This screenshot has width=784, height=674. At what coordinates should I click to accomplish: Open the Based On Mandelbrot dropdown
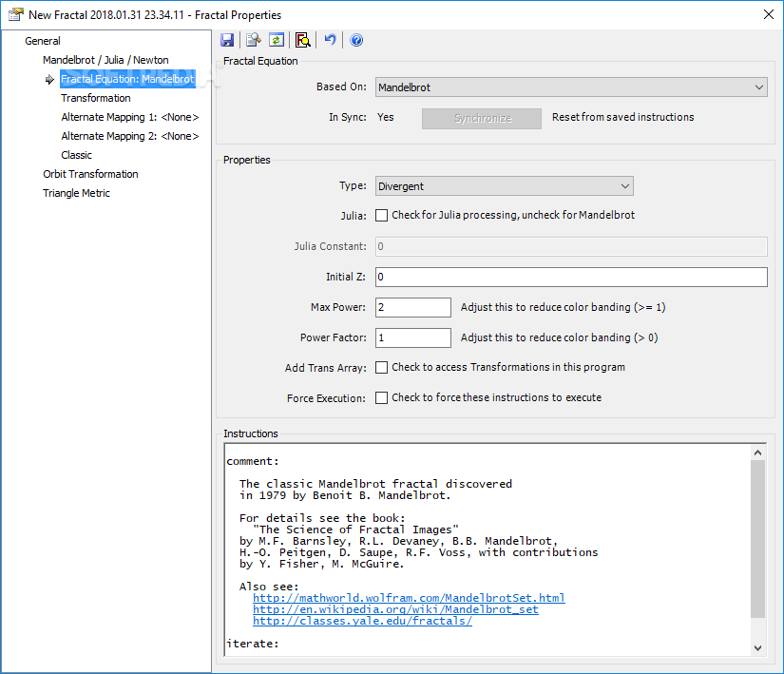pos(571,87)
